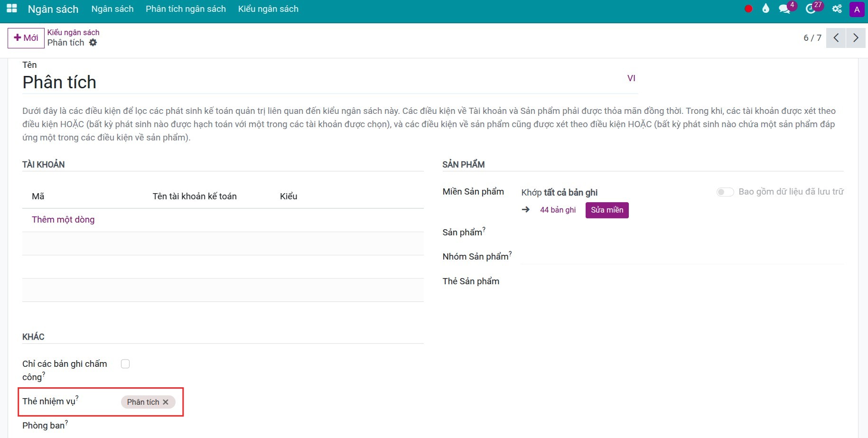Click the droplet icon in top bar
The height and width of the screenshot is (438, 868).
click(x=765, y=9)
